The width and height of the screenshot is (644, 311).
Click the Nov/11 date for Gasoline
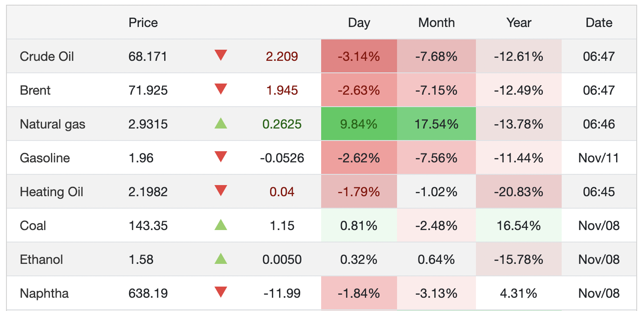599,158
